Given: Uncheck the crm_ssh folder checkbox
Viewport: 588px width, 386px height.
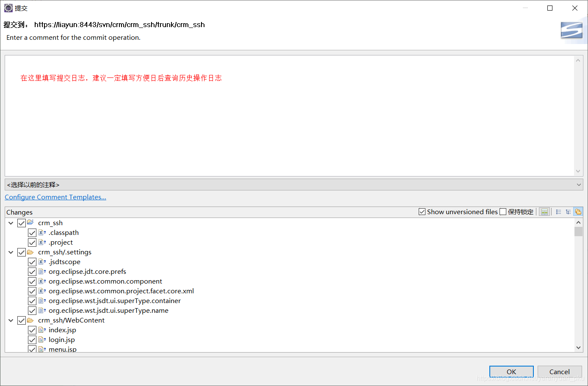Looking at the screenshot, I should click(22, 223).
